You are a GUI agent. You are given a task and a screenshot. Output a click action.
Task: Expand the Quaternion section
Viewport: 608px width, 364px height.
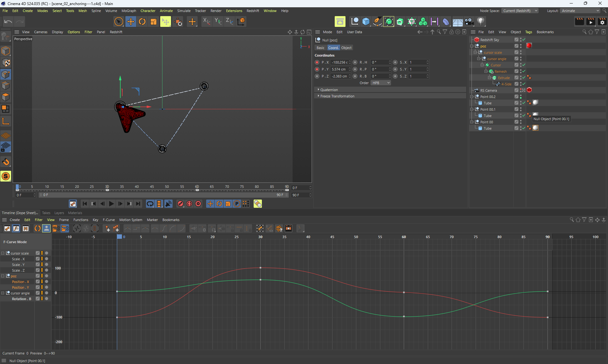point(329,90)
